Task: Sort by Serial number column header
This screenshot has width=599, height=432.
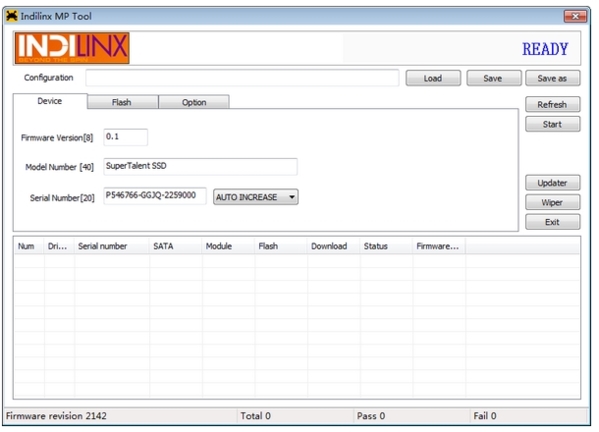Action: (112, 246)
